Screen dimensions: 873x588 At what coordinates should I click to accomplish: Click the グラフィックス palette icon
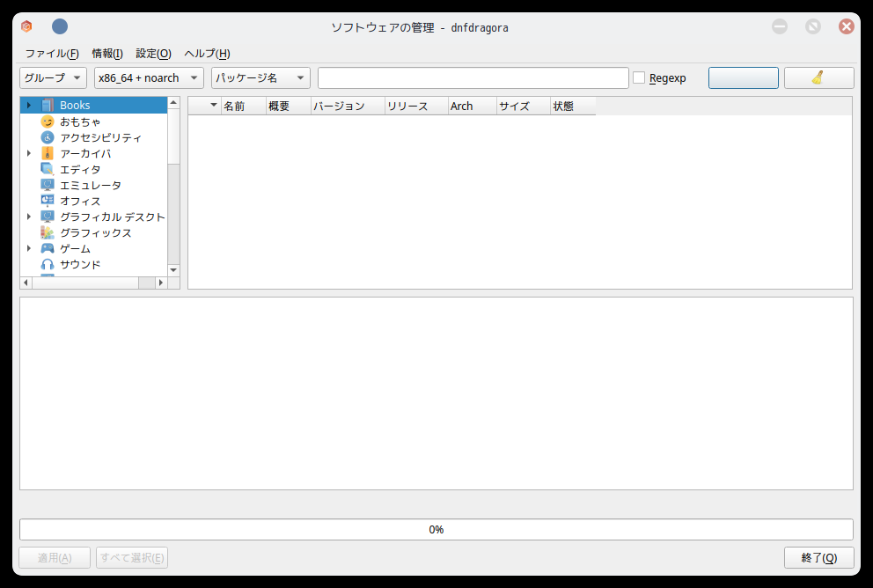pyautogui.click(x=48, y=232)
